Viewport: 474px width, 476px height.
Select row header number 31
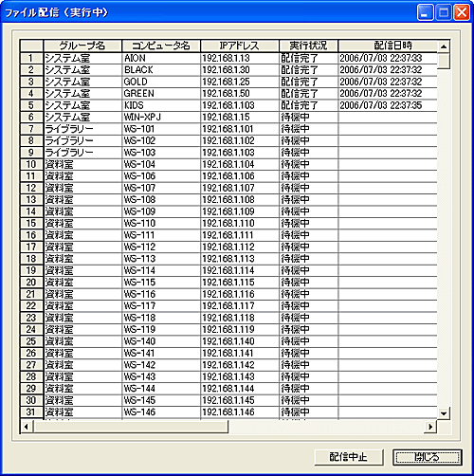[x=31, y=412]
